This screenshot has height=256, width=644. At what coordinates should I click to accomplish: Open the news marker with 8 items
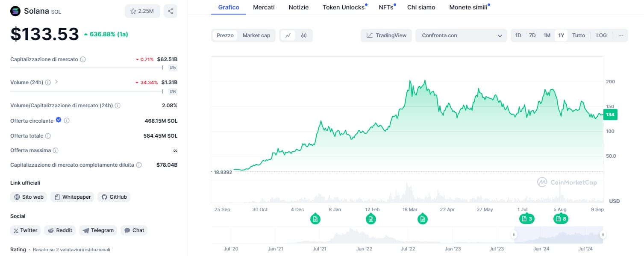(x=561, y=219)
